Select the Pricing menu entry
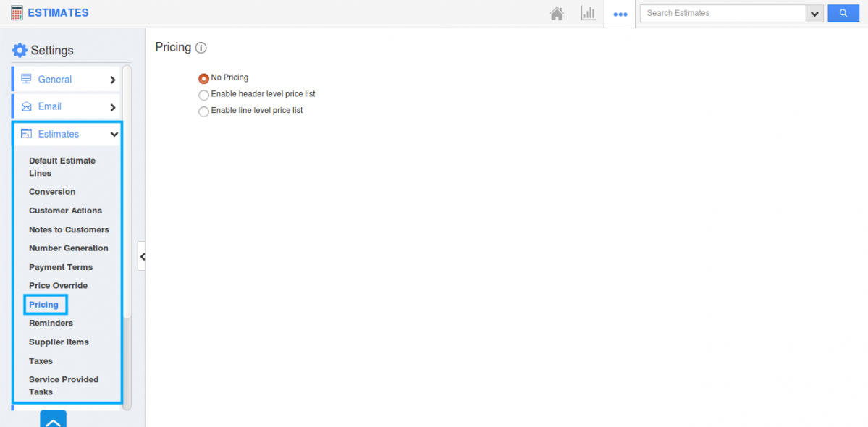The width and height of the screenshot is (868, 427). (44, 305)
